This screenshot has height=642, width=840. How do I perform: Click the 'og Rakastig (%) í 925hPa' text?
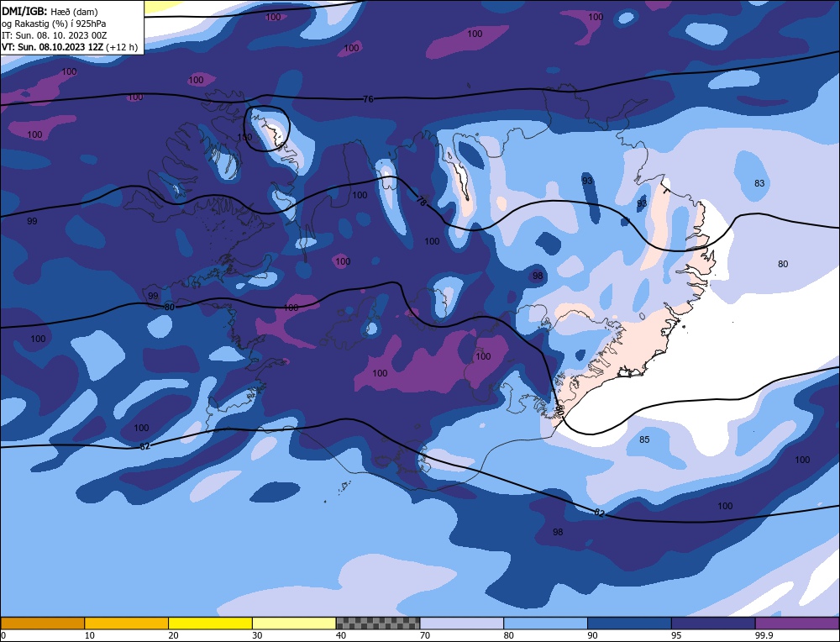[54, 24]
